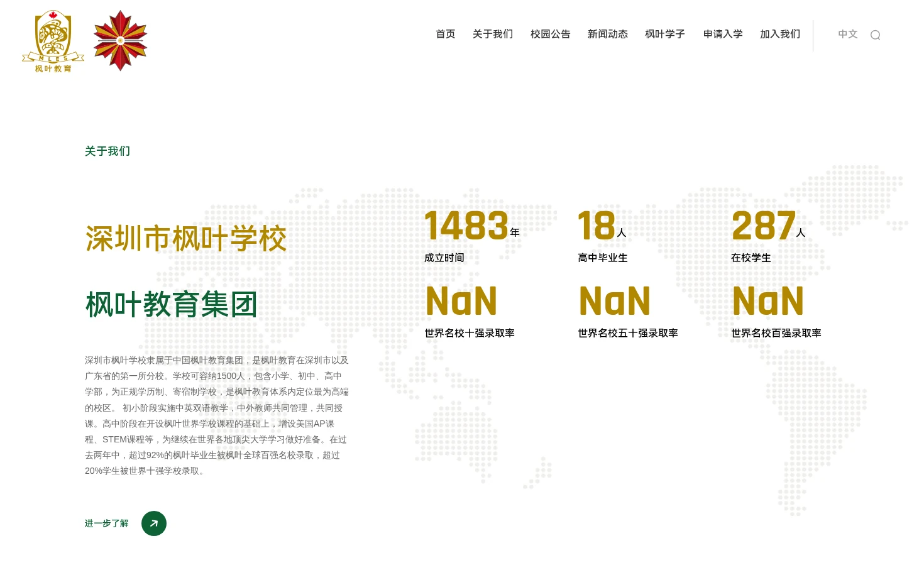
Task: Click the red maple star emblem logo
Action: click(120, 40)
